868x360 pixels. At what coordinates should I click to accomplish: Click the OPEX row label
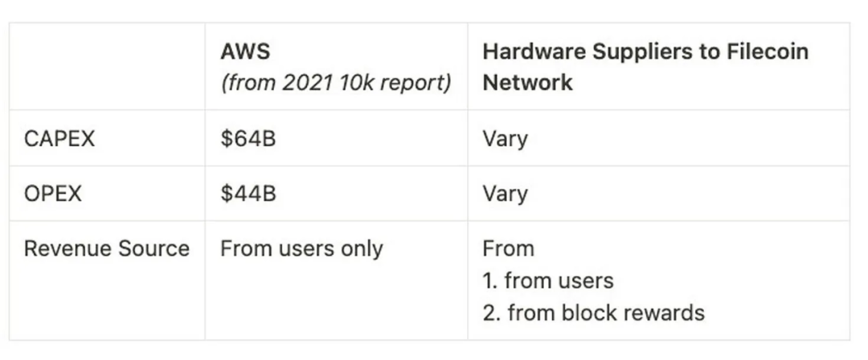coord(53,194)
